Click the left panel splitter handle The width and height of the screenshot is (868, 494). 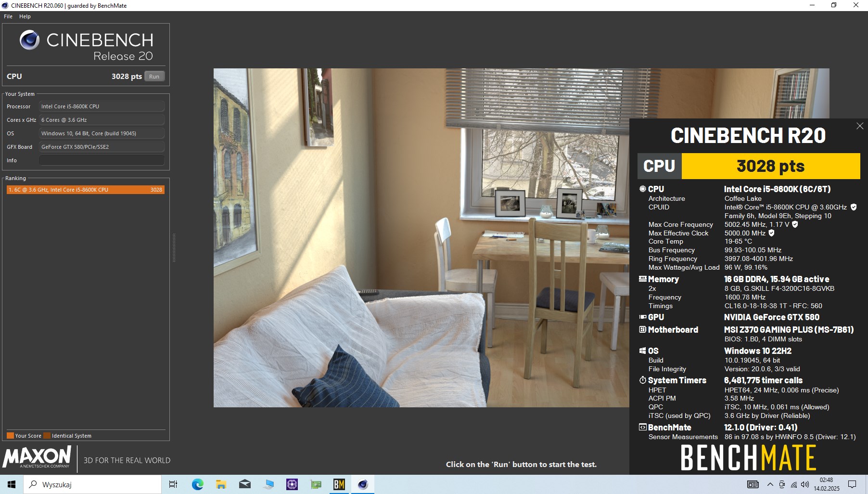click(174, 247)
